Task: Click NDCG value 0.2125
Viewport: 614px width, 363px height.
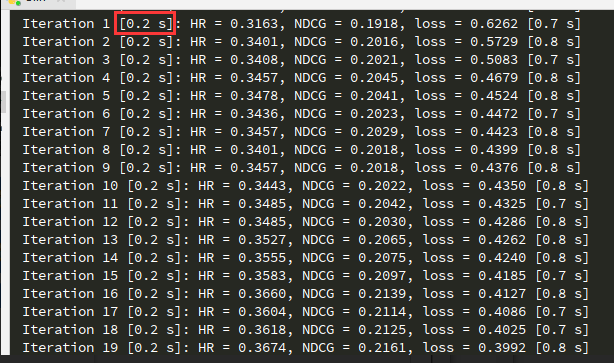Action: [382, 330]
